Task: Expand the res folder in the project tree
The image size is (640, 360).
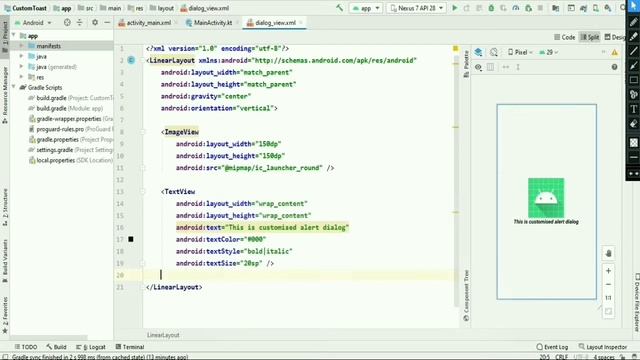Action: pos(21,77)
